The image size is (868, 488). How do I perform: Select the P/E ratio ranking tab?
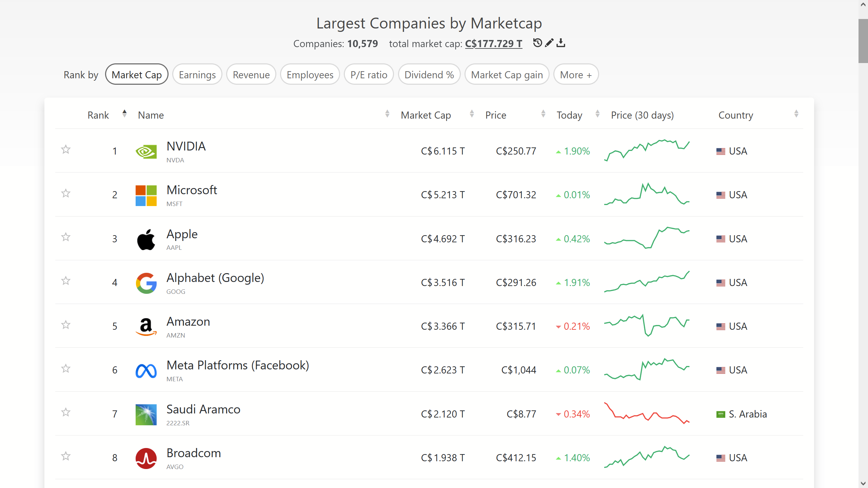pos(369,75)
